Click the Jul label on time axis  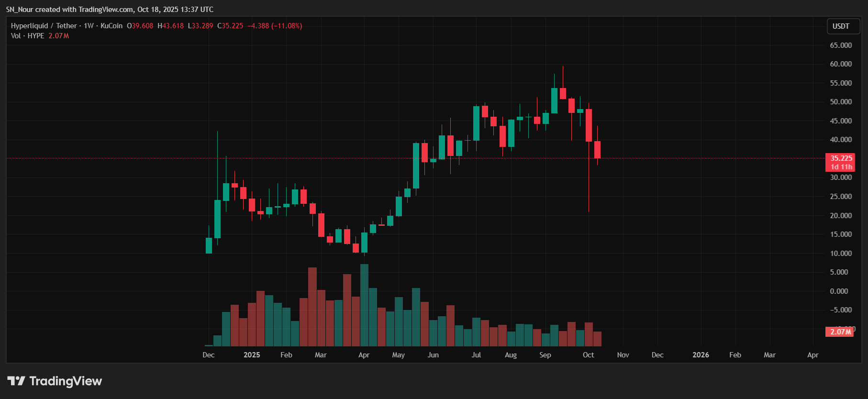[x=476, y=355]
